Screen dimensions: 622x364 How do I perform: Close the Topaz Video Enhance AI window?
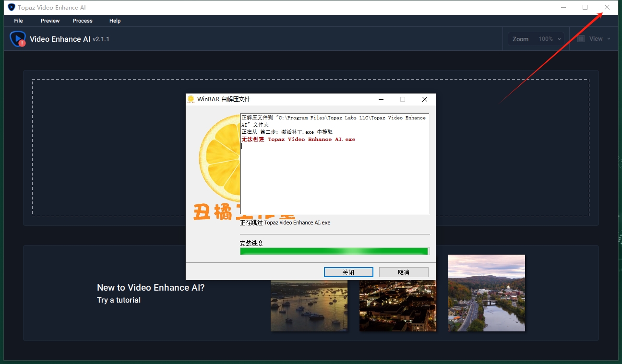[607, 7]
